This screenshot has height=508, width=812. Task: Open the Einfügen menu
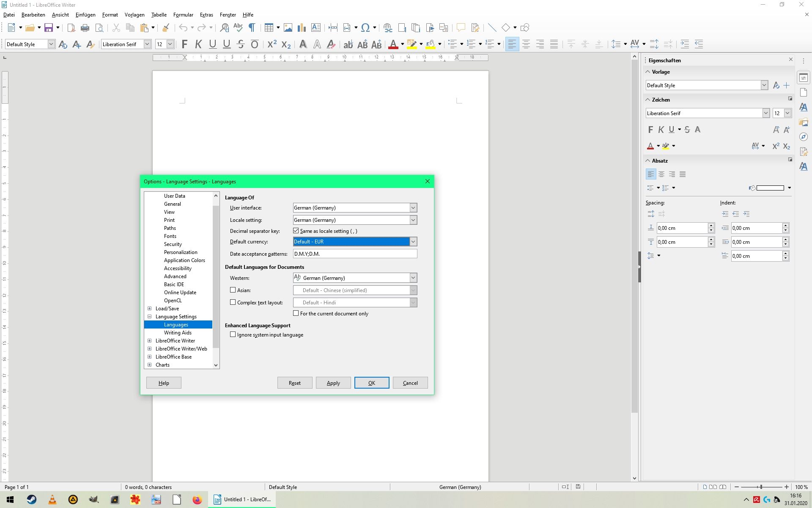pyautogui.click(x=85, y=15)
